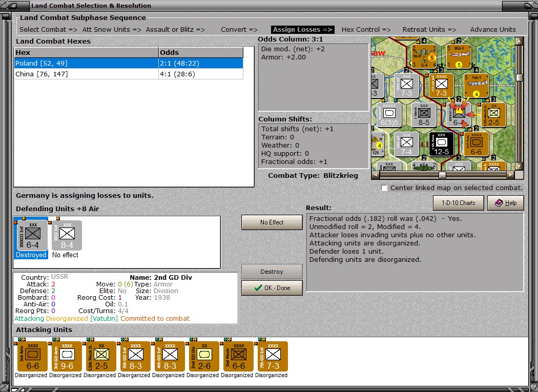538x392 pixels.
Task: Click the DB-3F IL-4 bomber on the map
Action: coord(424,56)
